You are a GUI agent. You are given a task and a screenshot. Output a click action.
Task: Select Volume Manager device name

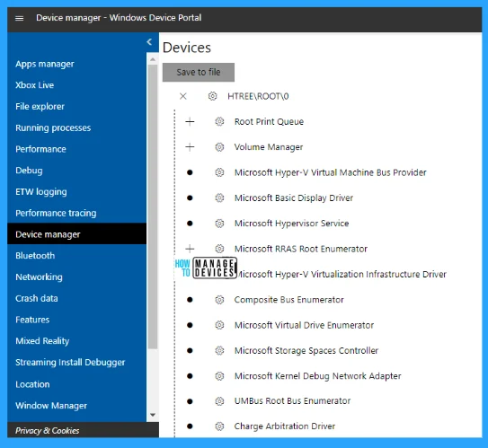point(269,147)
